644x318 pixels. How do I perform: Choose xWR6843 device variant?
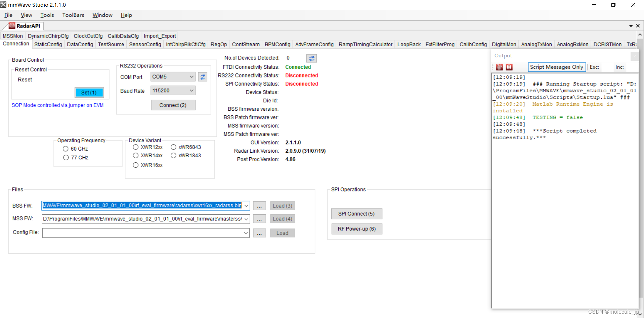coord(173,147)
